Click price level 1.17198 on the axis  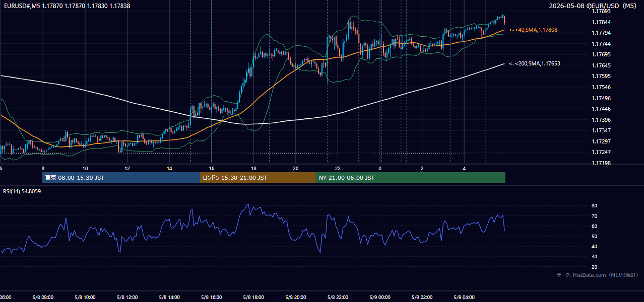601,163
